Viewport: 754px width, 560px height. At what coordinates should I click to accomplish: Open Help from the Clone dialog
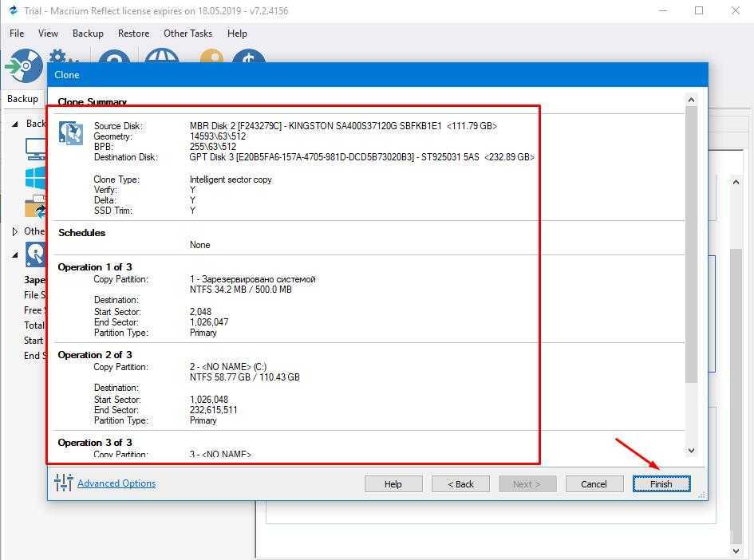(x=393, y=483)
